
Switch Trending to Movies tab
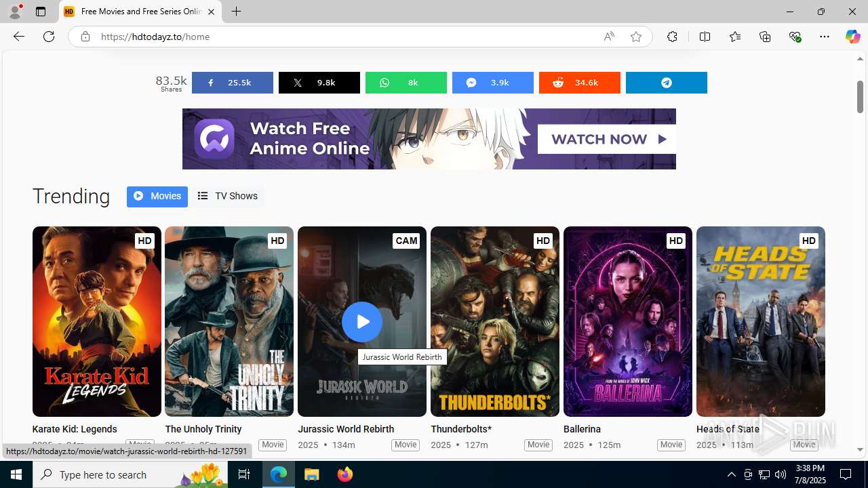click(157, 197)
